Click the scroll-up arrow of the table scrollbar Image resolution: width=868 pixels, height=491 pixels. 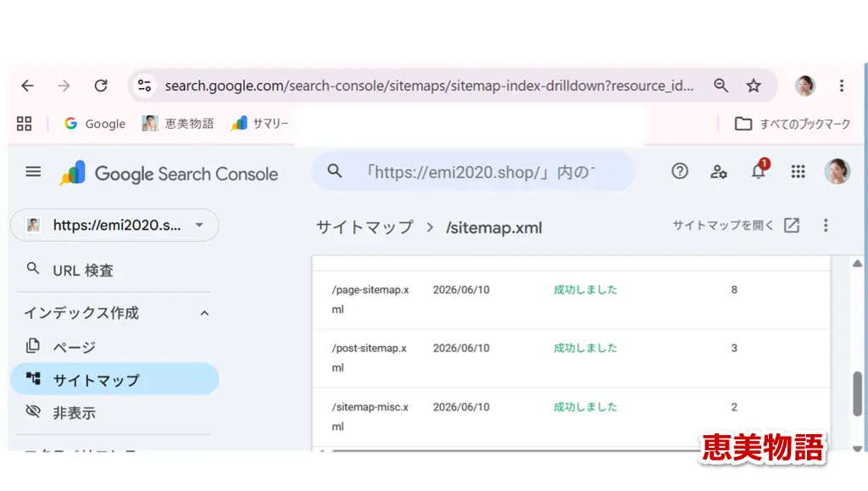click(857, 264)
